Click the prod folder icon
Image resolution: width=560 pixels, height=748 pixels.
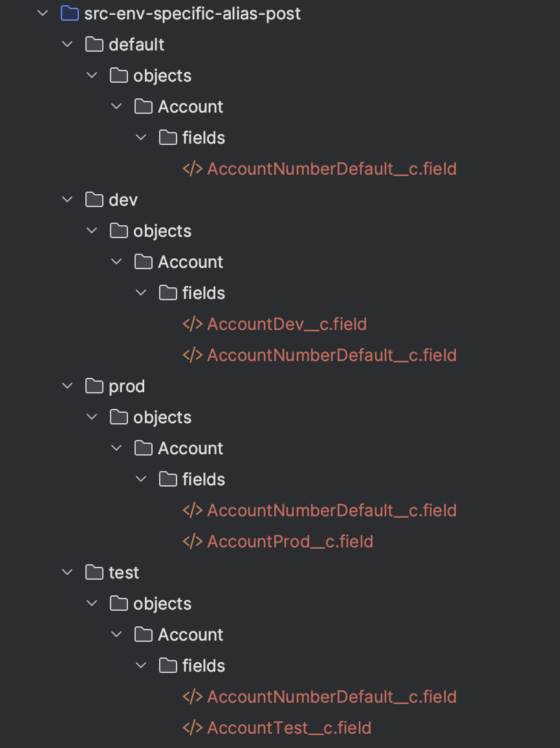click(x=94, y=386)
